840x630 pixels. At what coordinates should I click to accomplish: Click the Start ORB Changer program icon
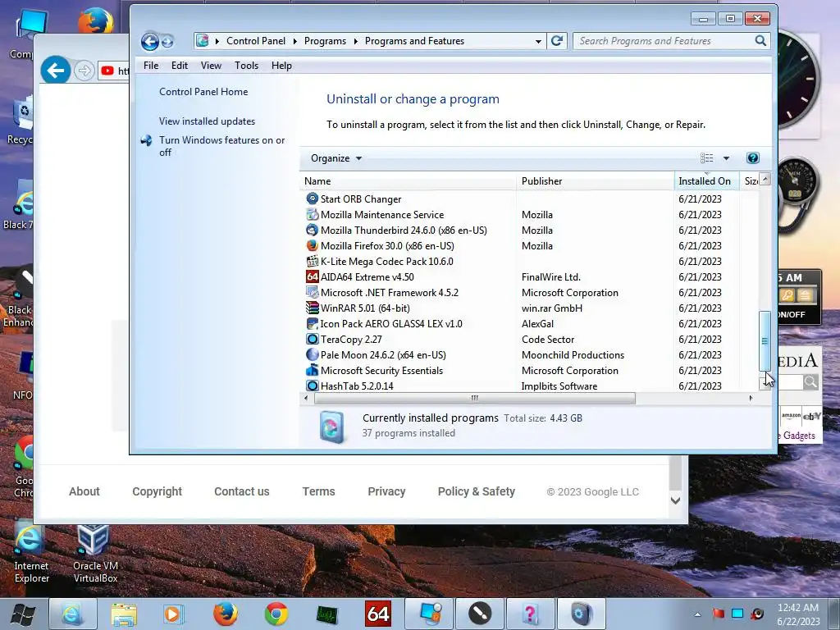point(312,199)
